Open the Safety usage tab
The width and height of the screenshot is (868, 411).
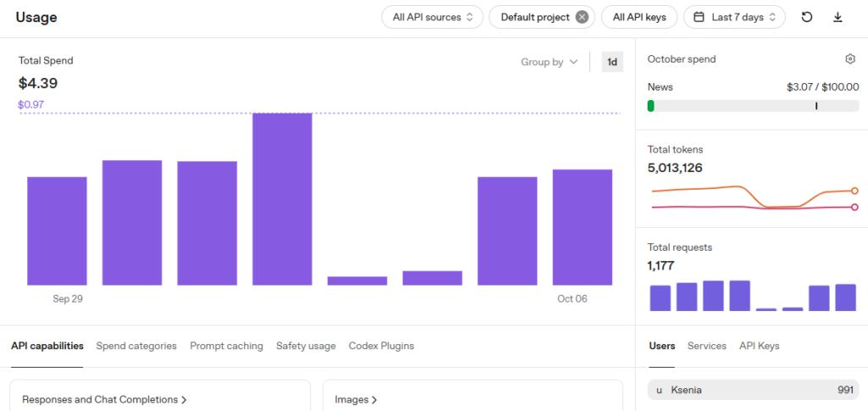click(x=305, y=346)
